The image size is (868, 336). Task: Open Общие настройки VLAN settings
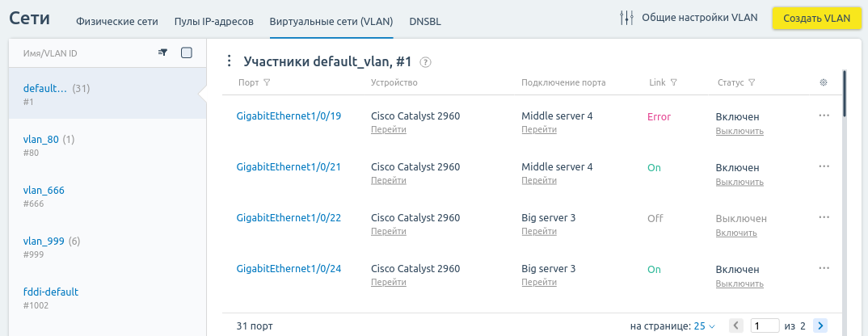point(689,18)
